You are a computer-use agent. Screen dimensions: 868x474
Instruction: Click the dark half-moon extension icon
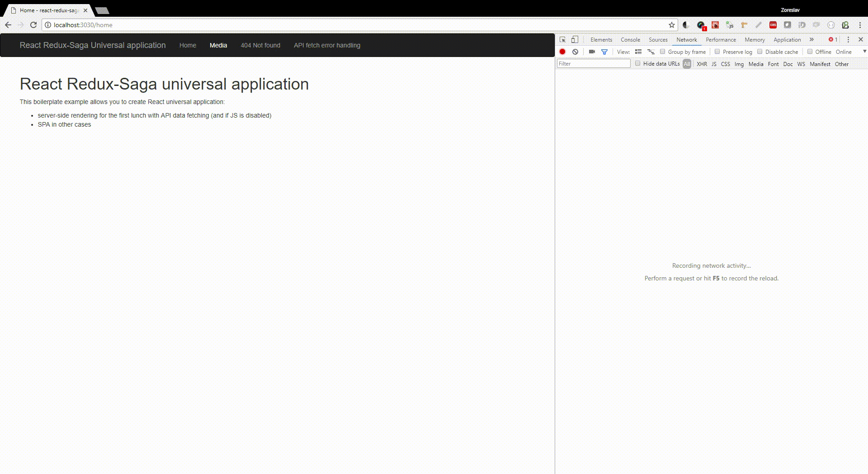pos(686,25)
